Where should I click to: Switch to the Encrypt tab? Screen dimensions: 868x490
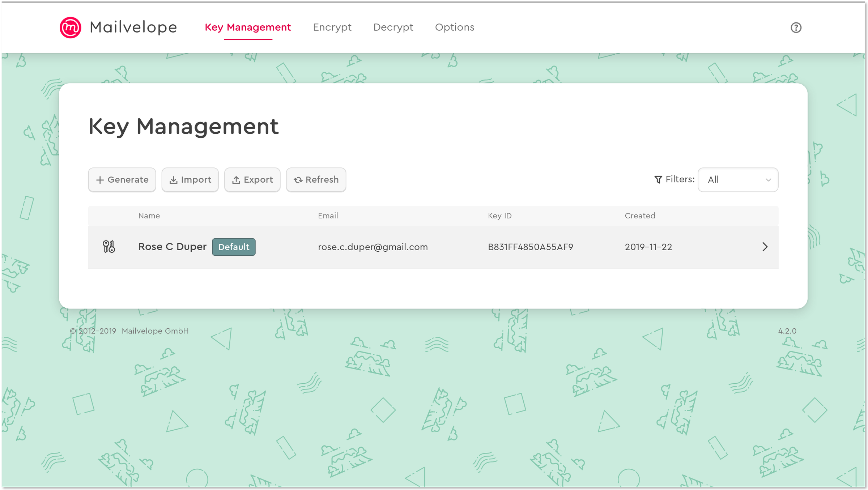click(332, 27)
